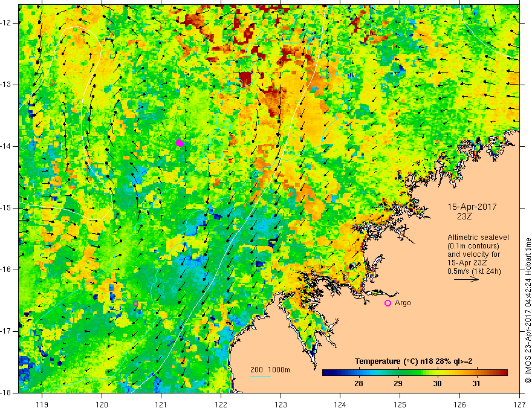
Task: Select the open magenta Argo circle on the ocean
Action: coord(135,303)
